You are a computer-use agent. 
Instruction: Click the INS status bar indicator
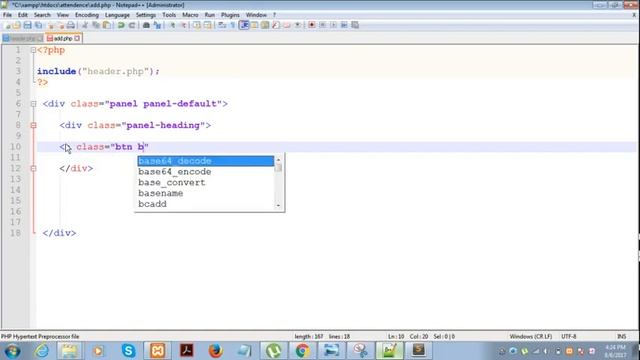tap(621, 336)
